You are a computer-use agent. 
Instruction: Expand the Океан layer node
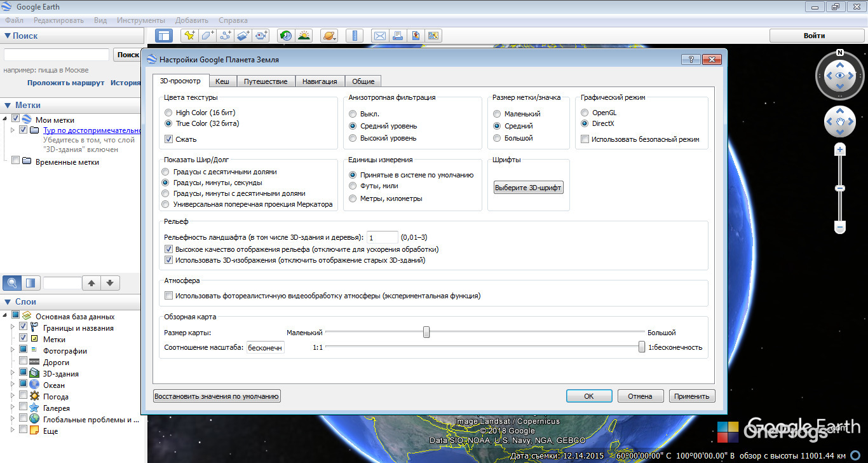coord(13,385)
